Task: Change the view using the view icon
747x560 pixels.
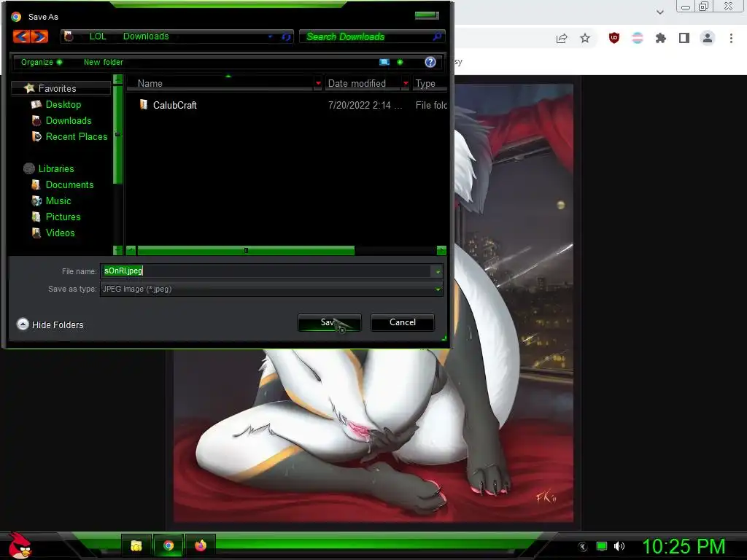Action: (384, 62)
